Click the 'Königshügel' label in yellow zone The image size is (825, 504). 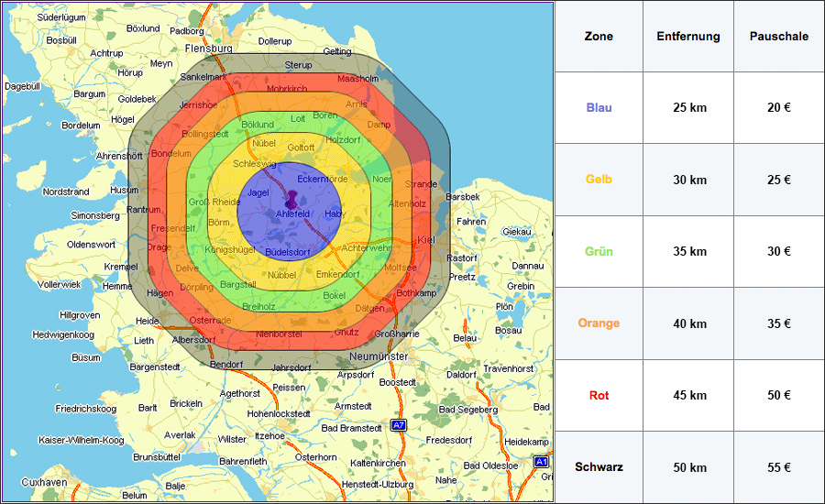(x=230, y=250)
